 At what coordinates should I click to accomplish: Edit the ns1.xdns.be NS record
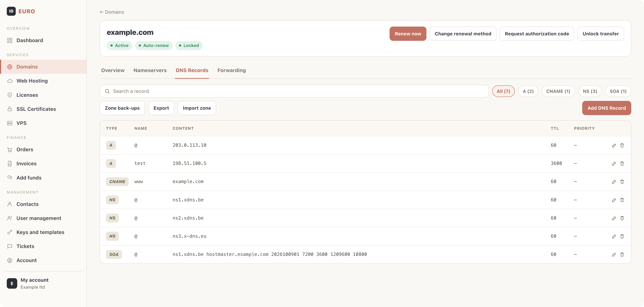[x=614, y=200]
